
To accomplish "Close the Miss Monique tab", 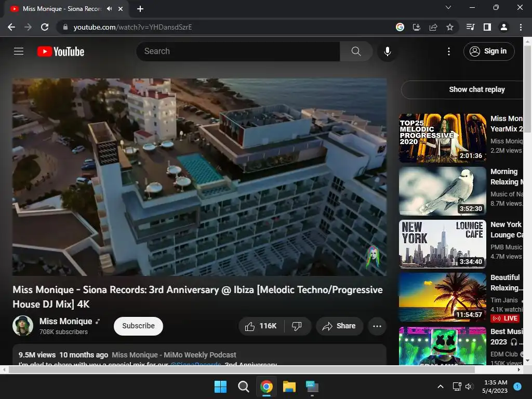I will coord(121,9).
